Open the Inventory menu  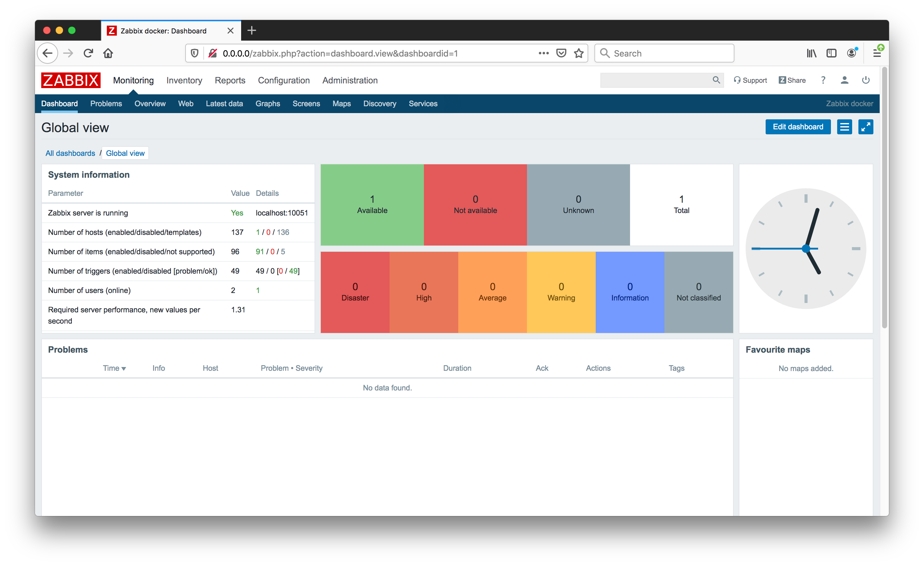tap(184, 80)
